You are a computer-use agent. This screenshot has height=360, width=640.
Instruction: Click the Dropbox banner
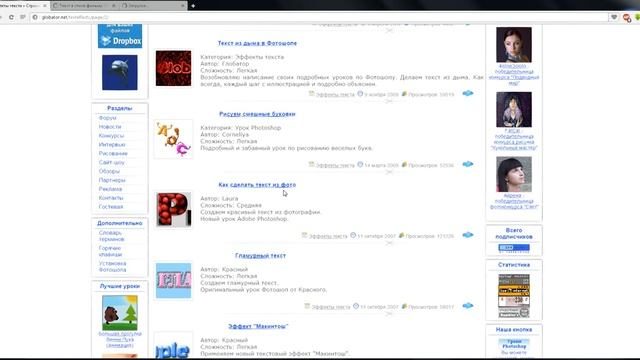point(120,36)
